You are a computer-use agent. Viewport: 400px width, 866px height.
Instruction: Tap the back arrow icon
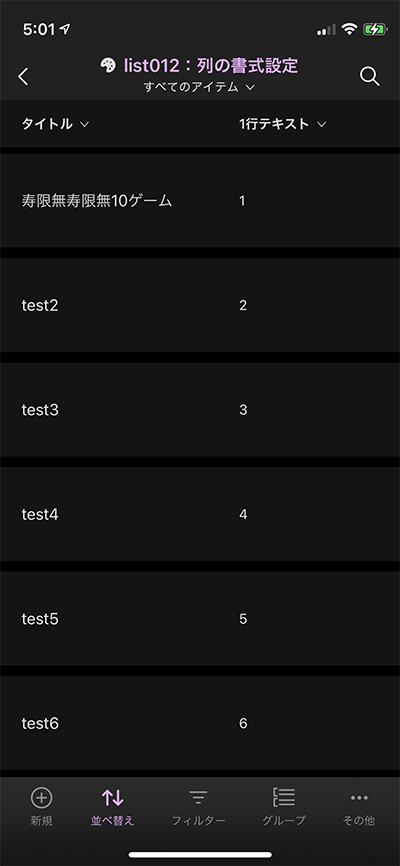point(23,77)
